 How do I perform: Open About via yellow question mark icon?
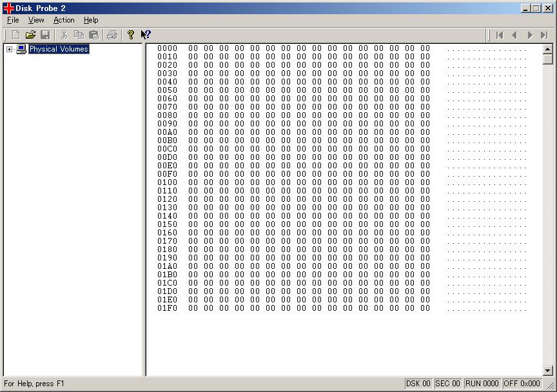click(x=130, y=35)
